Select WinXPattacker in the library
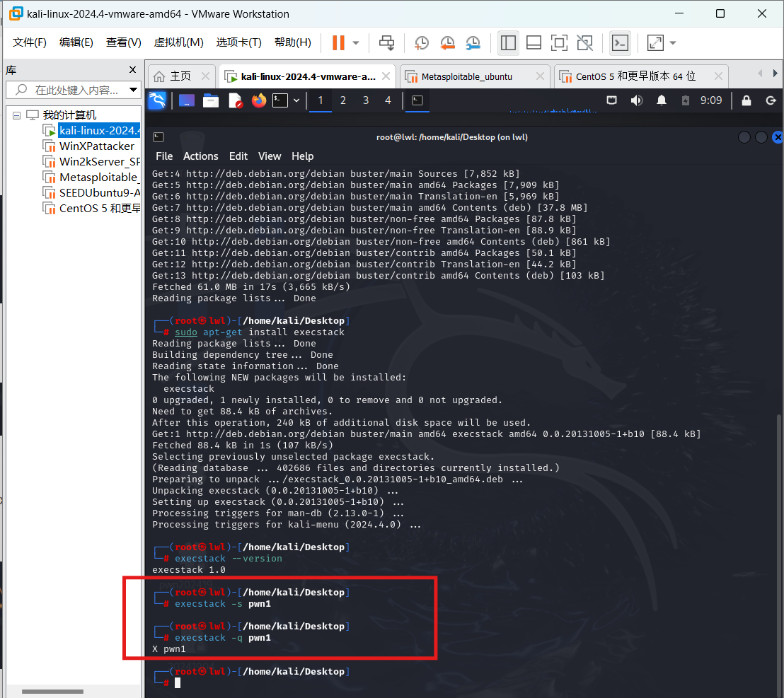 [88, 146]
